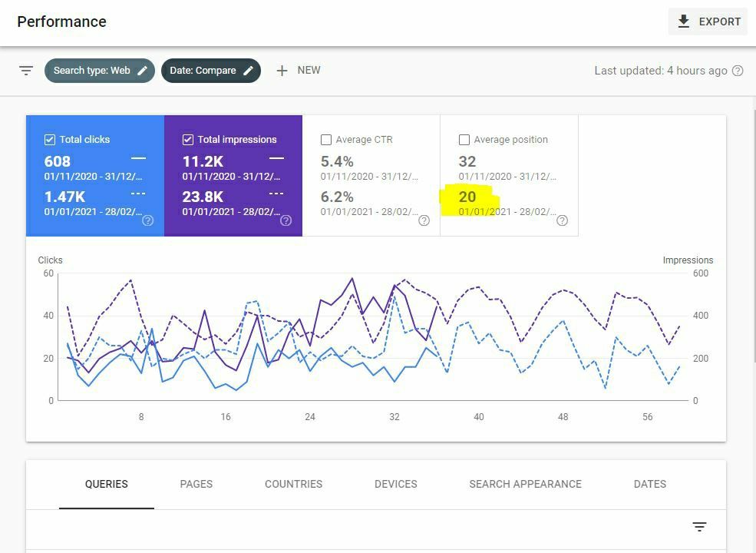The image size is (756, 553).
Task: Click the table filter icon below tabs
Action: [699, 527]
